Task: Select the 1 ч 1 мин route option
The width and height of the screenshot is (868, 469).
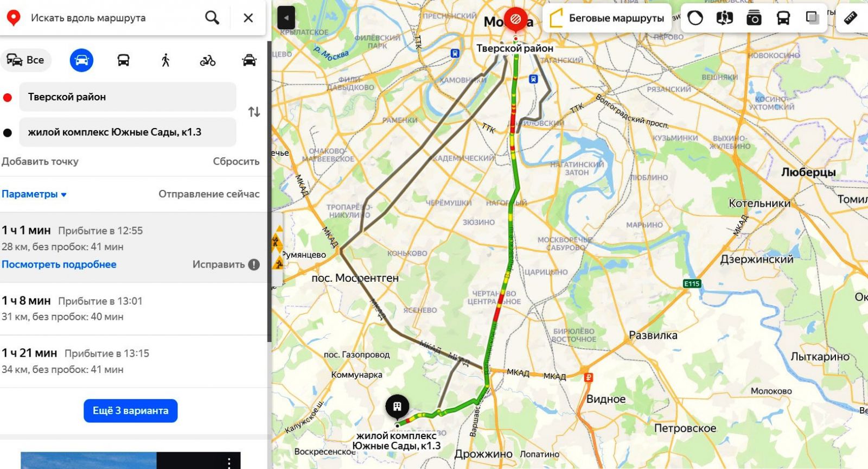Action: (x=133, y=247)
